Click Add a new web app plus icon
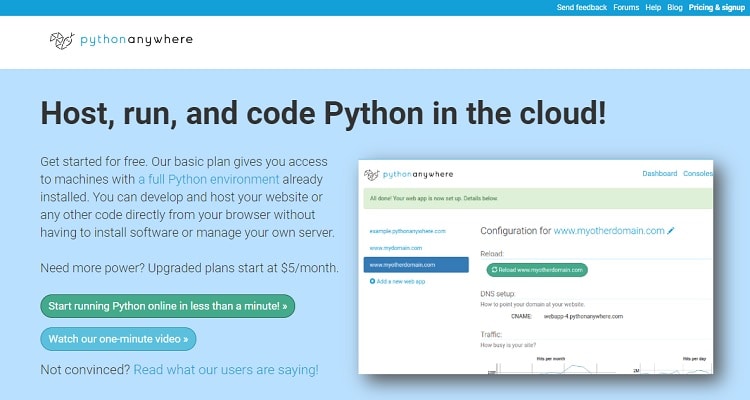750x400 pixels. pos(373,281)
